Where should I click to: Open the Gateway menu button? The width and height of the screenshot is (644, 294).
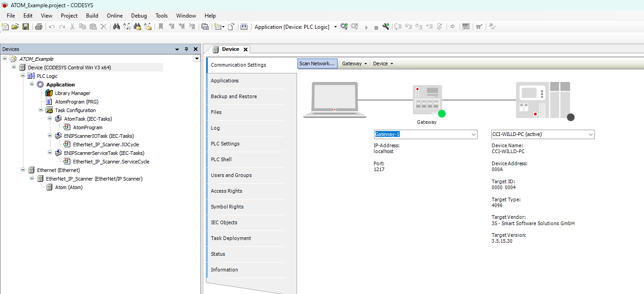pyautogui.click(x=354, y=63)
